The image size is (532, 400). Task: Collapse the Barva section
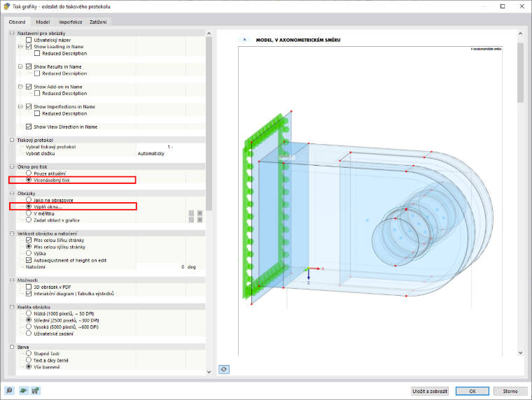pyautogui.click(x=12, y=347)
